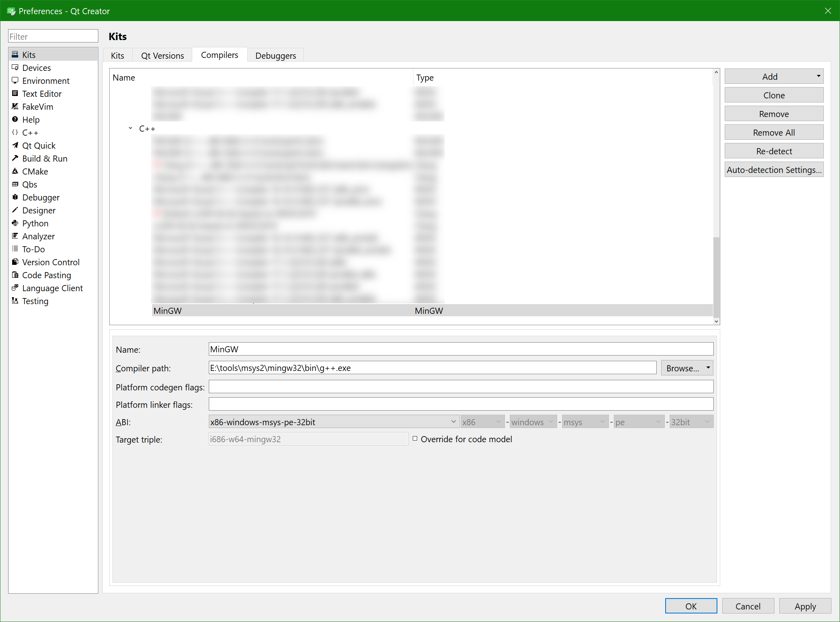Open the Build & Run settings icon
840x622 pixels.
15,158
